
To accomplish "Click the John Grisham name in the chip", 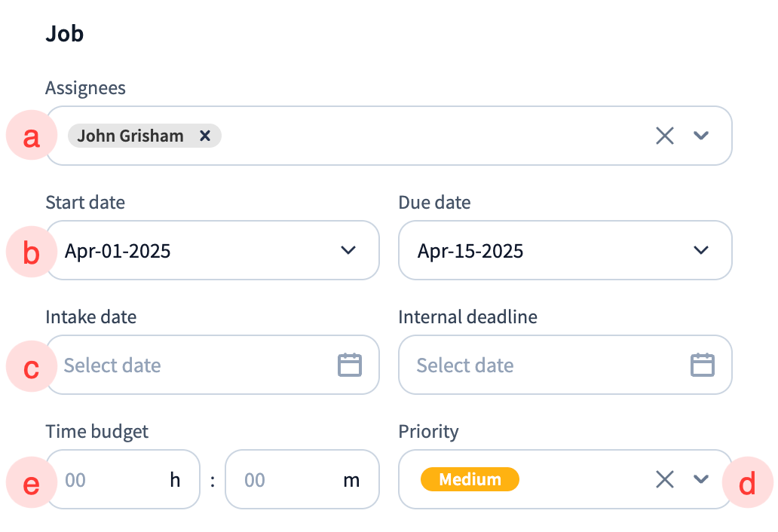I will [130, 136].
